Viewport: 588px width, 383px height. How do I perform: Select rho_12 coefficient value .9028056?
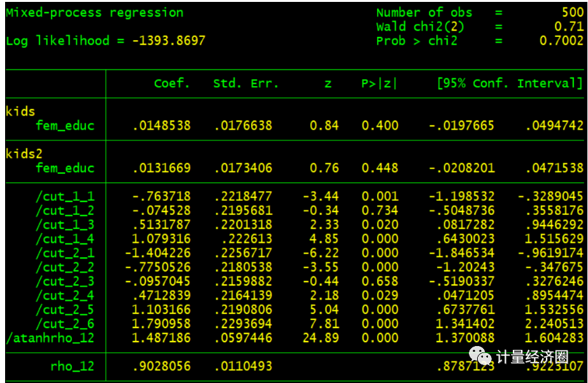coord(161,366)
